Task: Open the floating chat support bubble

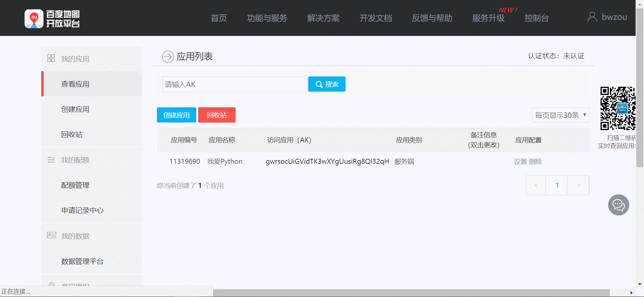Action: 618,205
